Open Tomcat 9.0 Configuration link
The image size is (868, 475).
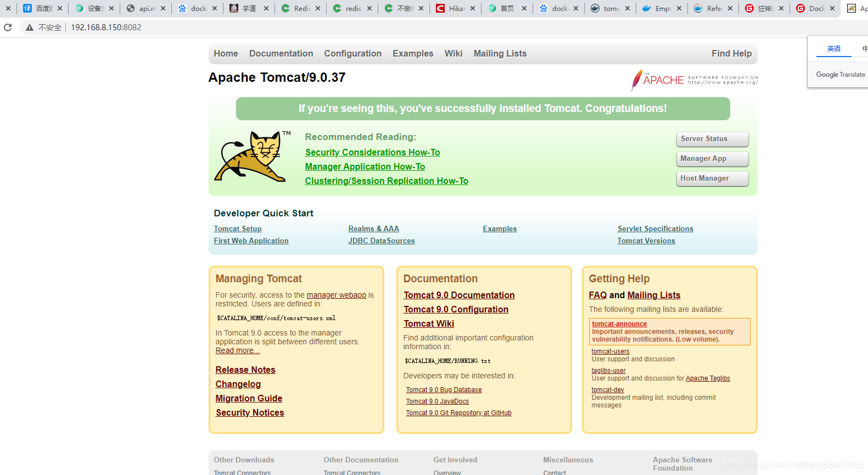456,309
